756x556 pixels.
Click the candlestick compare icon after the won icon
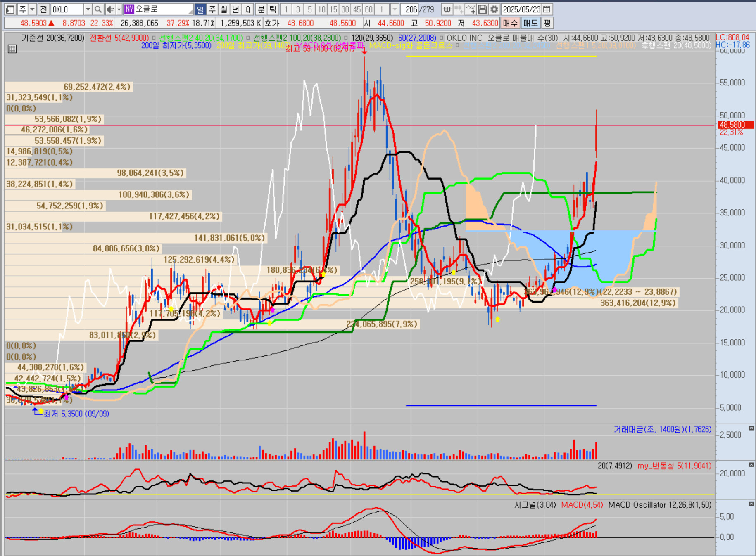click(459, 9)
